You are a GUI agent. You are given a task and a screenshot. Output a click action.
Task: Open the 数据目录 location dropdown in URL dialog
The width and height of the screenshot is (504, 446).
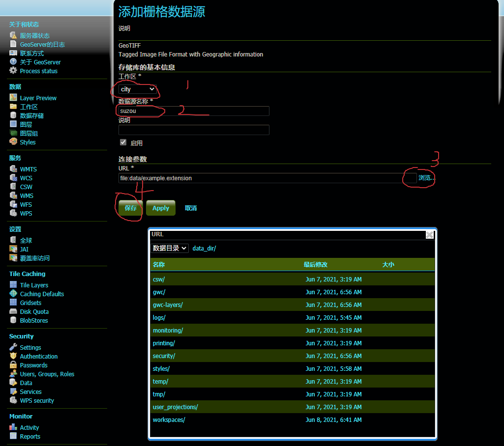point(169,248)
